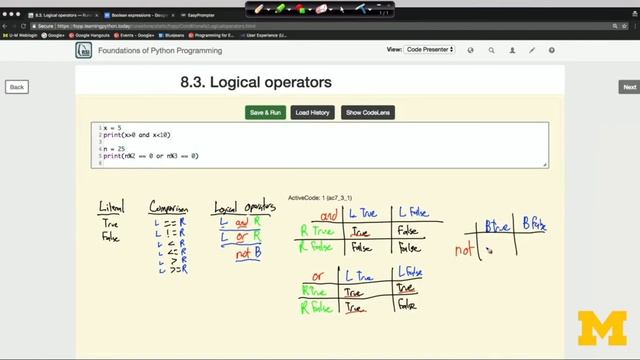The width and height of the screenshot is (640, 360).
Task: Go to previous page with Back button
Action: (17, 87)
